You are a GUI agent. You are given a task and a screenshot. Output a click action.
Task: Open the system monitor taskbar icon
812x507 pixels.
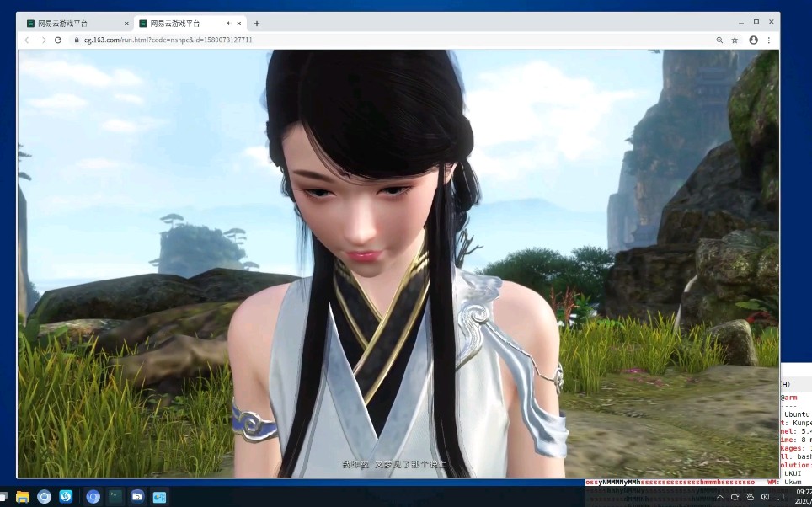click(159, 497)
